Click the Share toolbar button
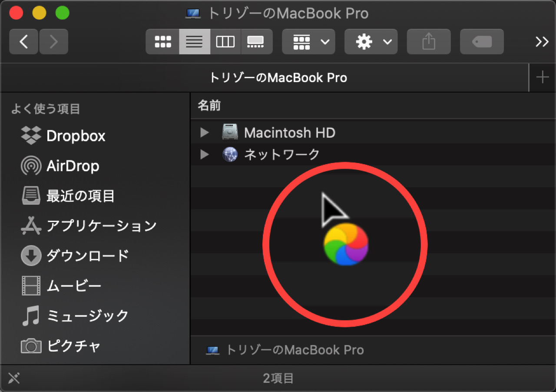Screen dimensions: 556x392 click(x=429, y=42)
